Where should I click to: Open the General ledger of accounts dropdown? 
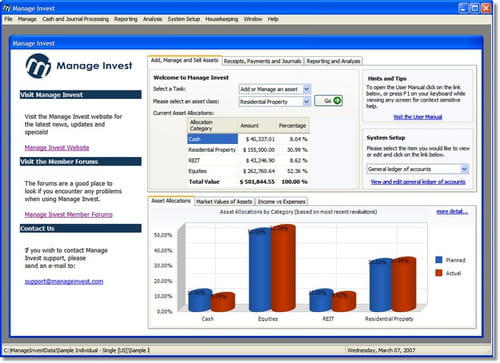464,169
